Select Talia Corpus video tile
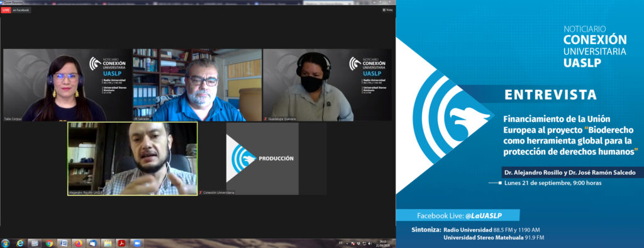 point(67,85)
